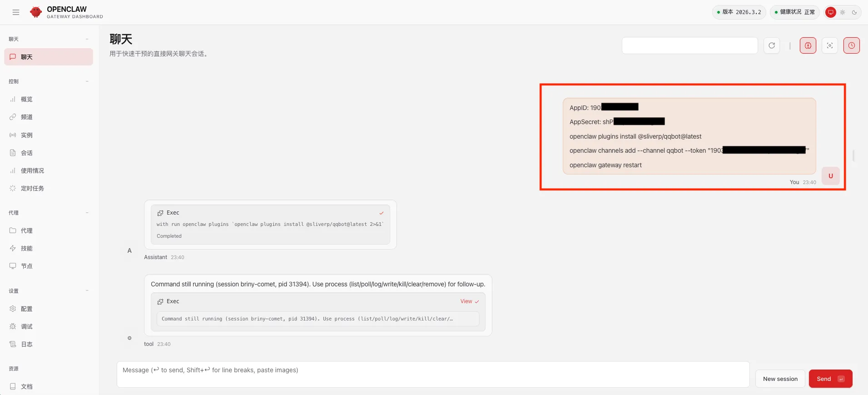The width and height of the screenshot is (868, 395).
Task: Click the truncated Exec output preview line
Action: (318, 319)
